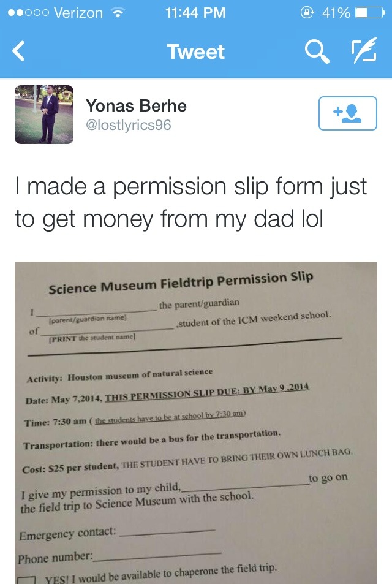Tap the compose tweet quill icon
The width and height of the screenshot is (392, 584).
pyautogui.click(x=364, y=50)
